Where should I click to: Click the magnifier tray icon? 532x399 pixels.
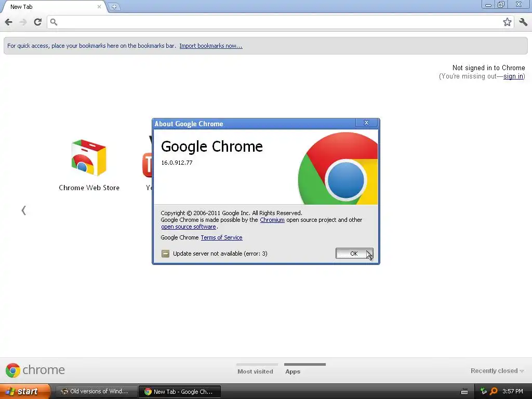point(494,391)
